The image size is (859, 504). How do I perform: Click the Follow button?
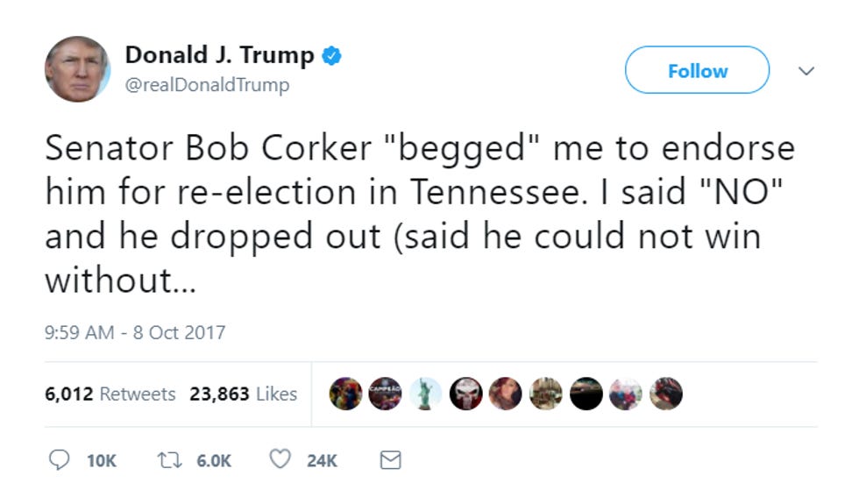697,70
